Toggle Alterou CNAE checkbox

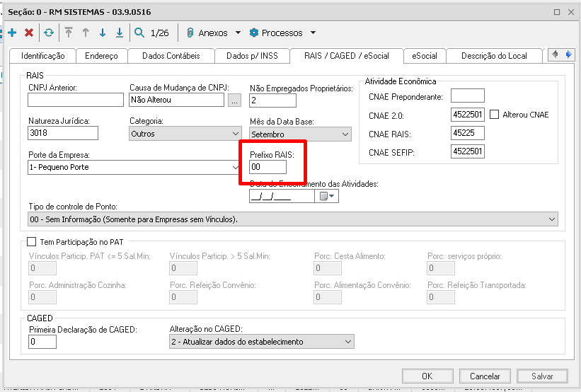pos(494,115)
